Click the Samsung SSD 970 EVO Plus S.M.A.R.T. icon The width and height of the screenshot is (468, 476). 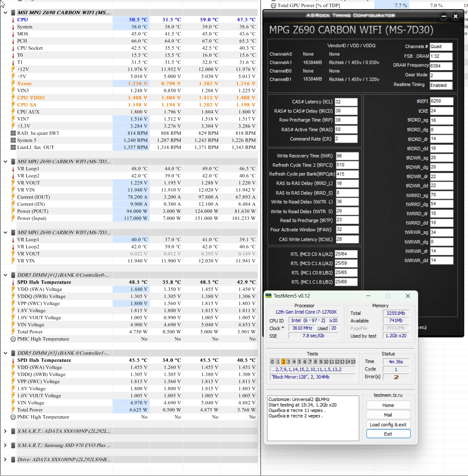pyautogui.click(x=13, y=445)
